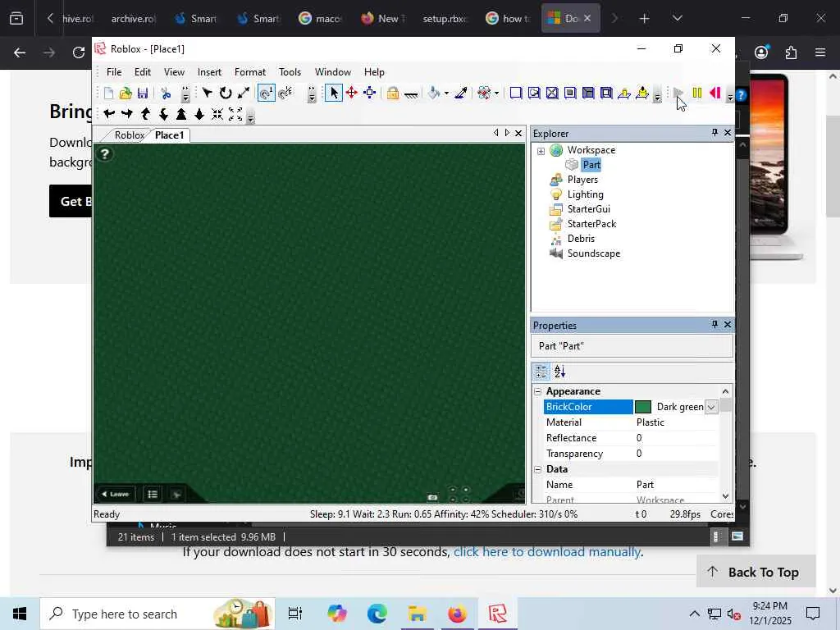The height and width of the screenshot is (630, 840).
Task: Click the Play simulation triangle icon
Action: 678,94
